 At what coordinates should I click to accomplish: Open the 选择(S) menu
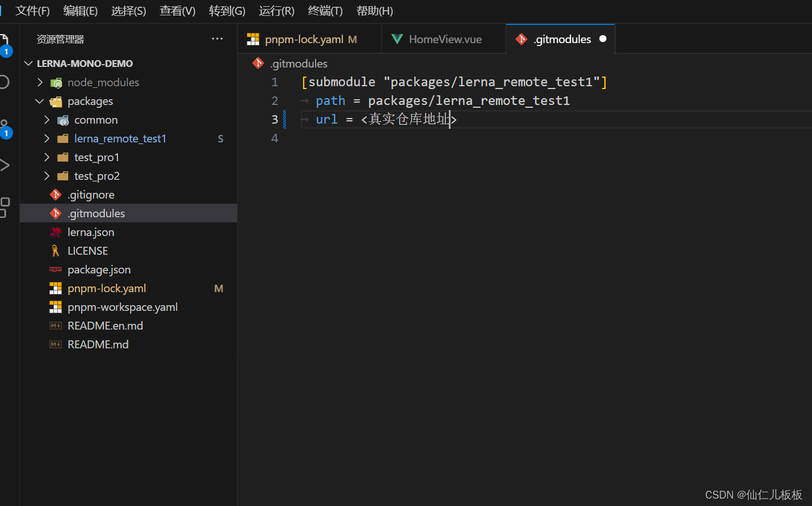tap(129, 11)
